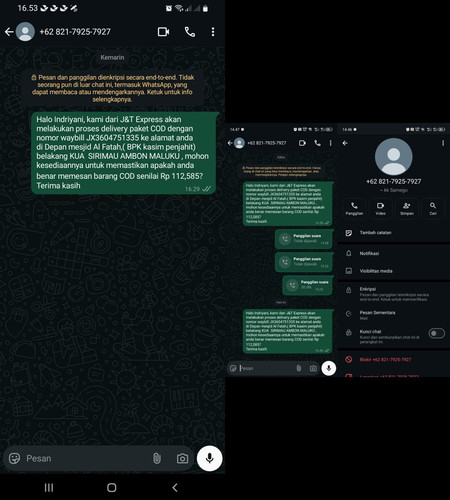Toggle Kunci chat switch
The width and height of the screenshot is (450, 500).
[436, 333]
